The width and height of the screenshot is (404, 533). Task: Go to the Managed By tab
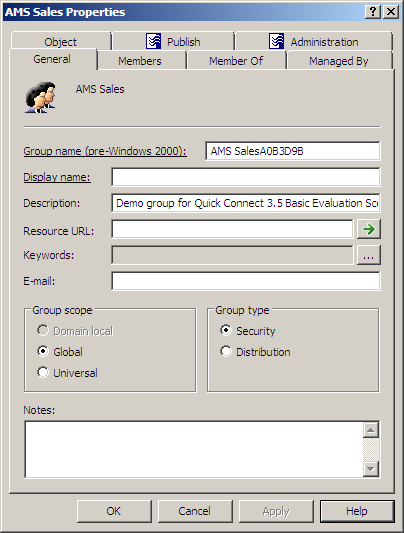click(x=338, y=61)
